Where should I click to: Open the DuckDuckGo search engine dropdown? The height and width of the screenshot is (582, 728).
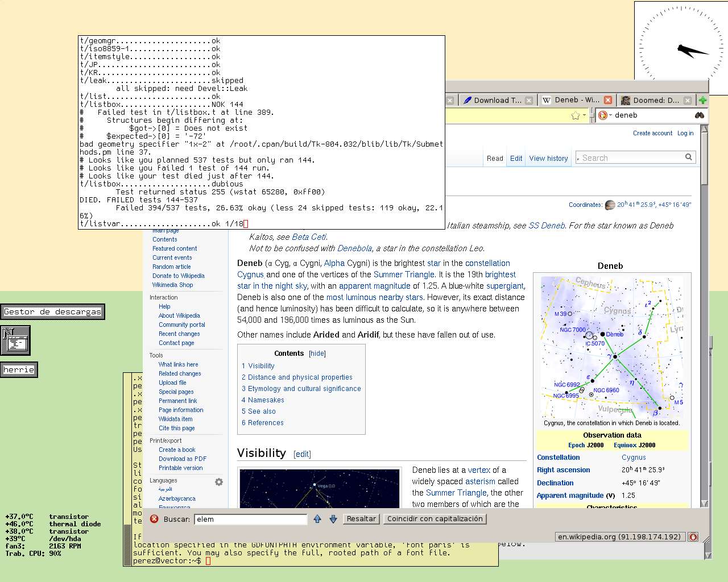click(x=605, y=115)
